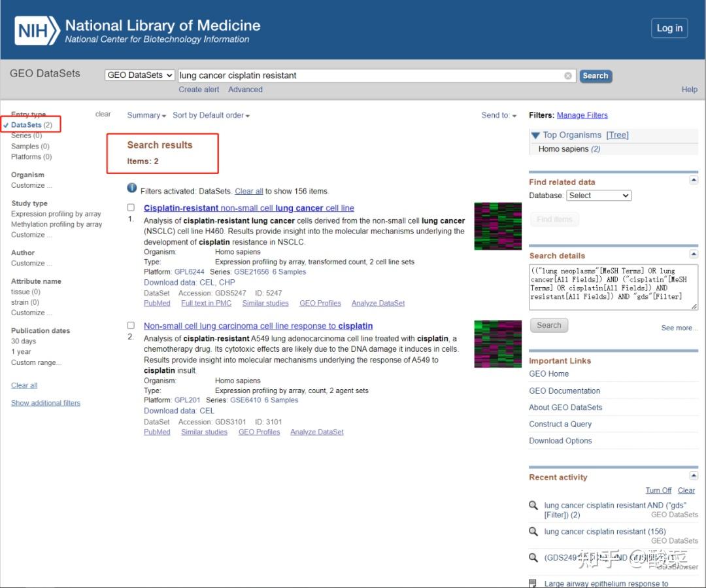706x588 pixels.
Task: Open the Sort by Default order menu
Action: (x=211, y=115)
